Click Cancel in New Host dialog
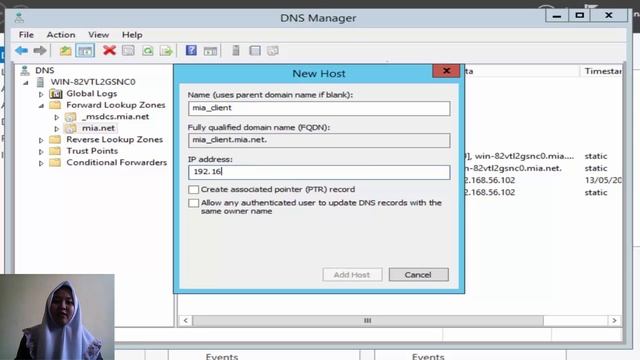 (418, 275)
